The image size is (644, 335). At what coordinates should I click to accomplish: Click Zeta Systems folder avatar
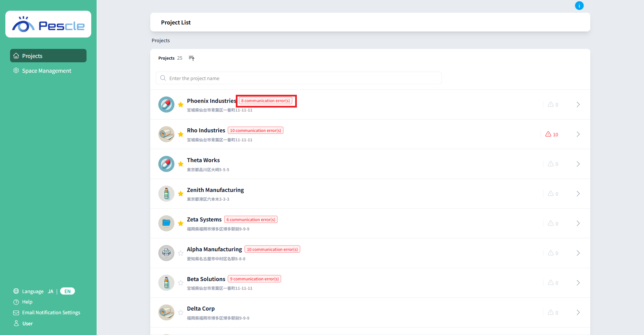tap(166, 223)
